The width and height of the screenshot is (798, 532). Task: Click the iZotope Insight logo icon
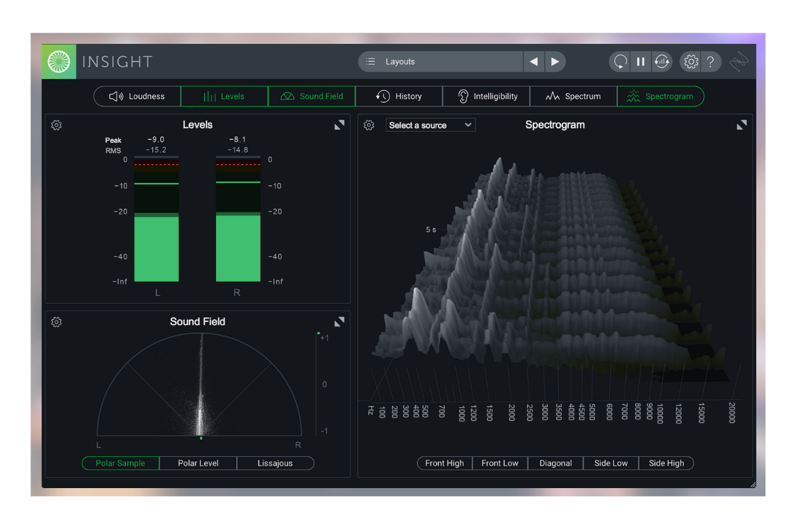59,62
